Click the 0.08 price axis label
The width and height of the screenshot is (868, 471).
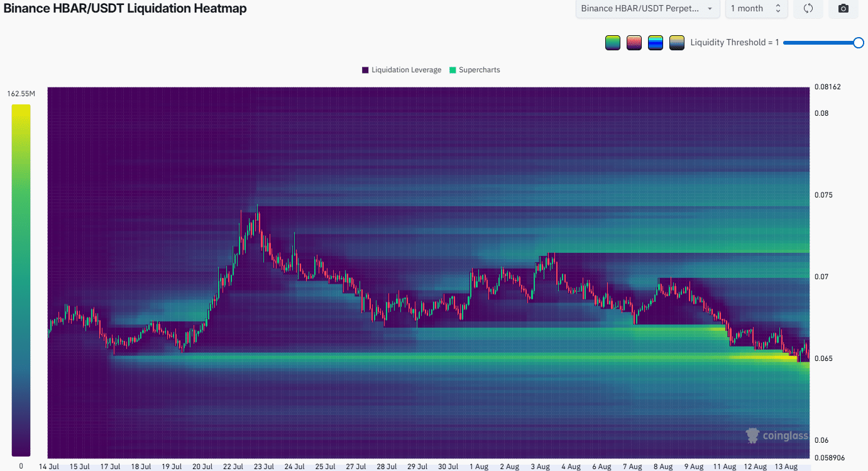821,113
